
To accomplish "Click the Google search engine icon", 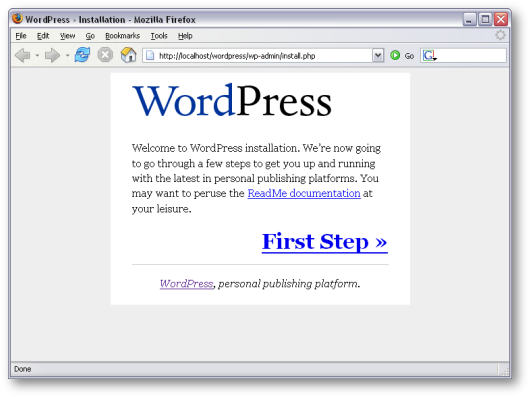I will (x=429, y=55).
